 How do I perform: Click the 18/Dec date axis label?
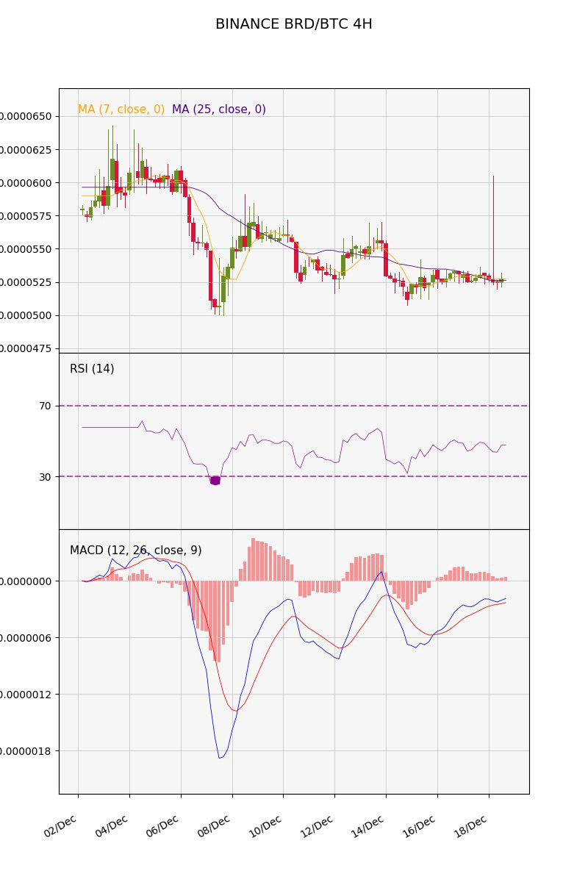point(472,826)
